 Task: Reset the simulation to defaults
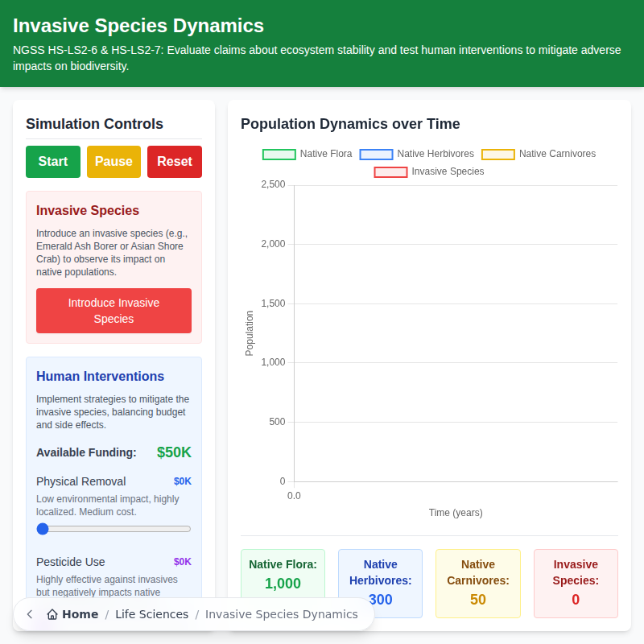tap(174, 161)
